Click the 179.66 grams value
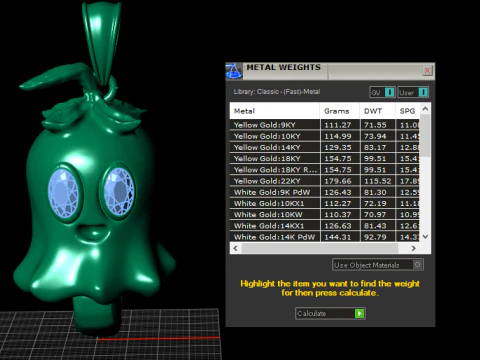This screenshot has width=480, height=360. (x=338, y=181)
